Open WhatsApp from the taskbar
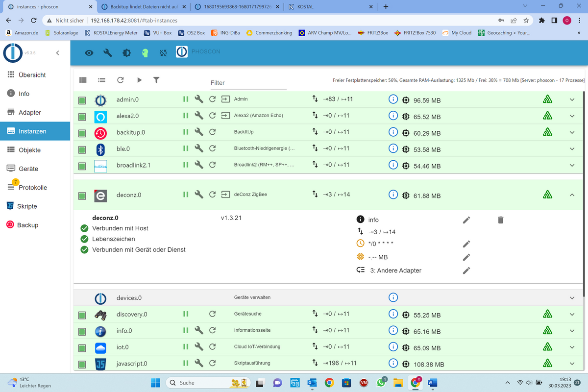The width and height of the screenshot is (588, 392). click(x=382, y=383)
